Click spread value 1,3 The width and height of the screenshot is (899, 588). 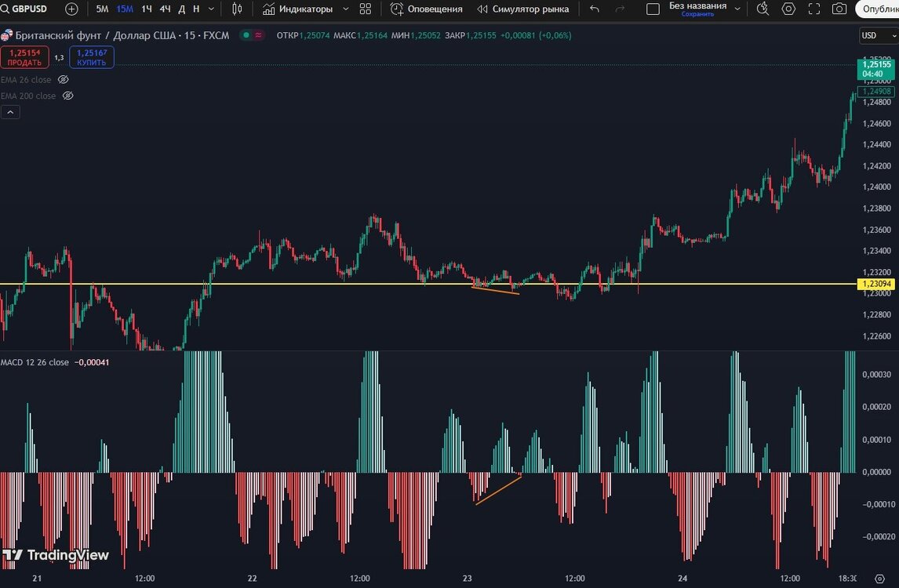59,58
